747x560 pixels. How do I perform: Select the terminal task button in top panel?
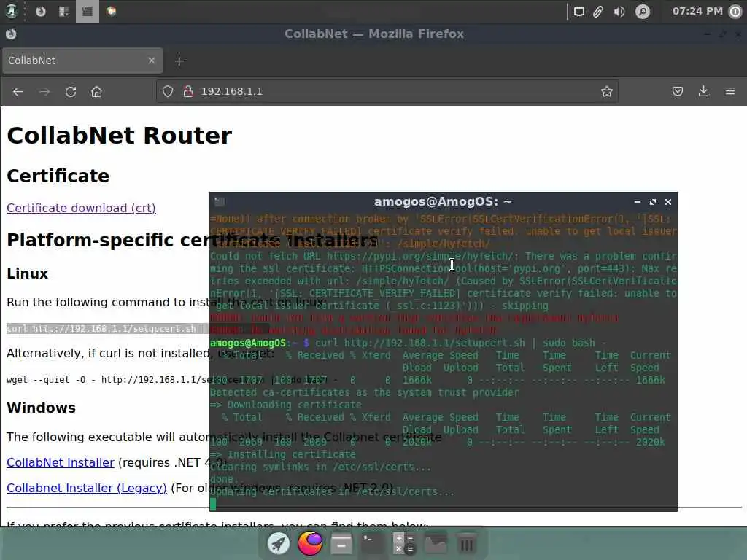tap(88, 12)
